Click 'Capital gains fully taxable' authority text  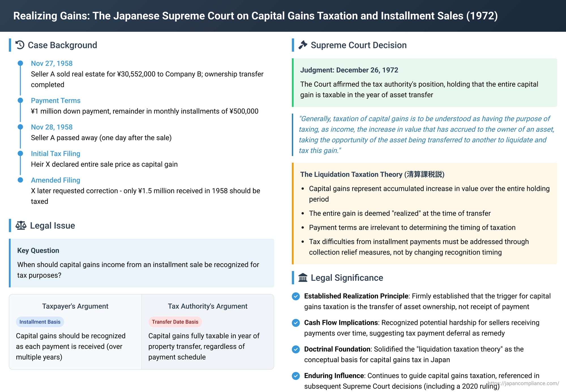point(204,346)
